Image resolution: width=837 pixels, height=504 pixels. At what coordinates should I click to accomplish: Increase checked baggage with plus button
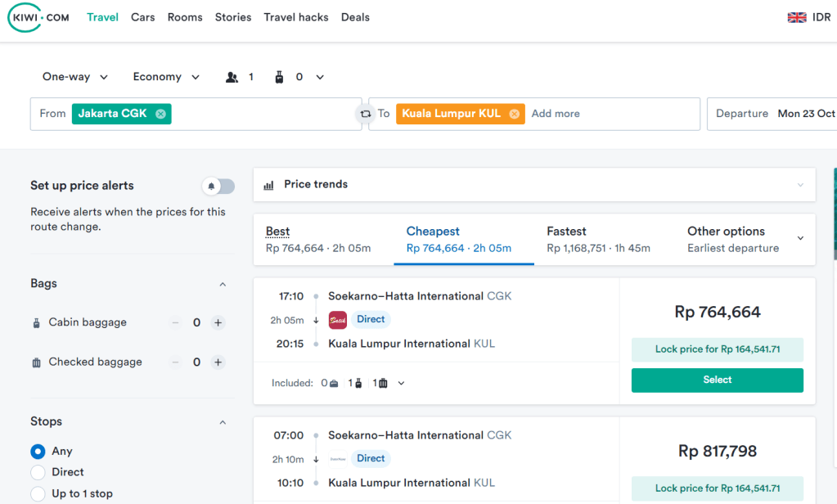[218, 362]
